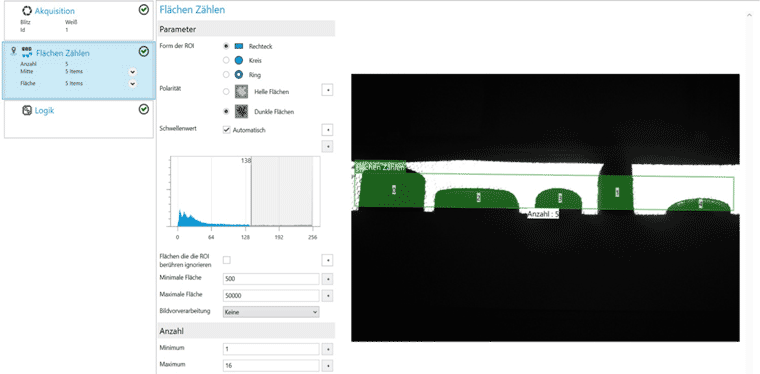The image size is (760, 374).
Task: Open options for areas touching ROI
Action: tap(327, 260)
